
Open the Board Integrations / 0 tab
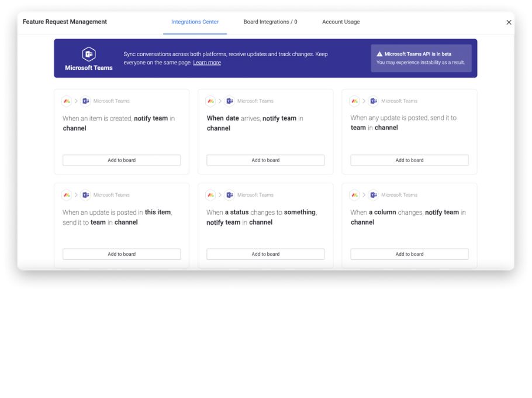[x=270, y=22]
